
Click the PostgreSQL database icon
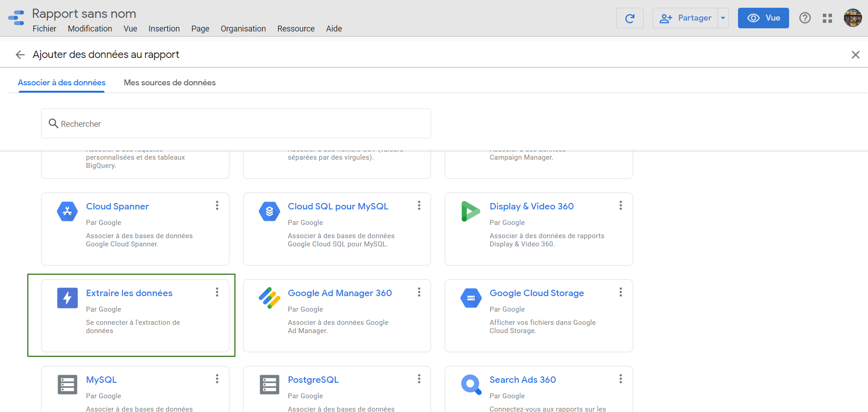269,385
